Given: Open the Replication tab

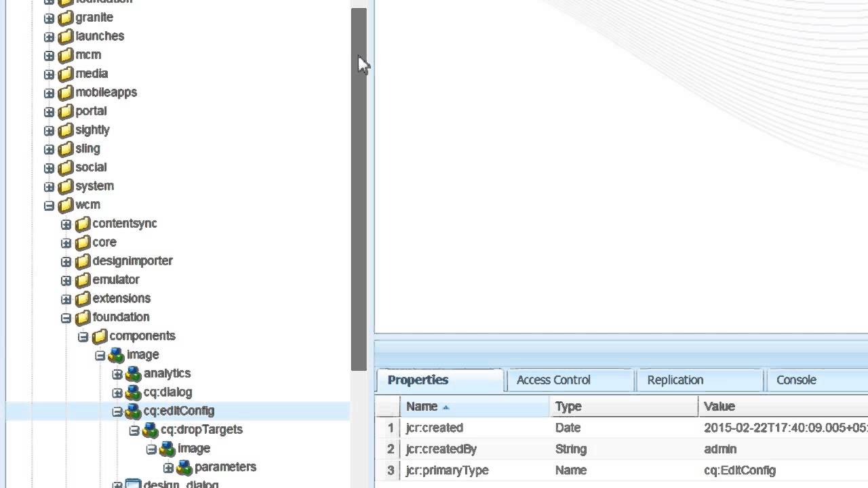Looking at the screenshot, I should point(699,380).
